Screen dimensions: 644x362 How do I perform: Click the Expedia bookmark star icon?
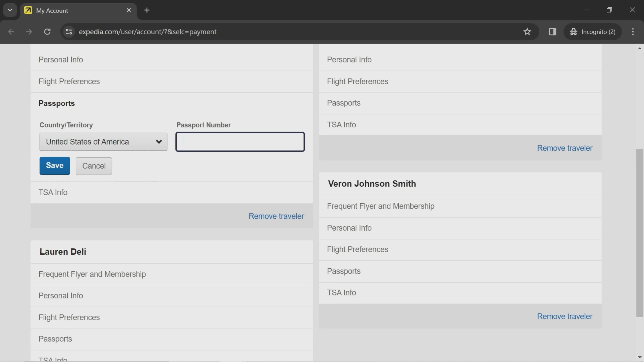click(x=527, y=31)
